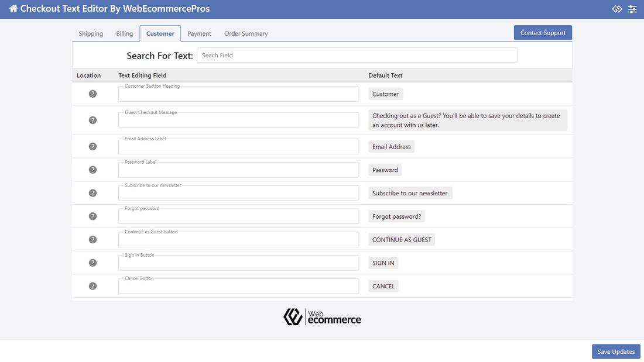The height and width of the screenshot is (362, 644).
Task: Open the Order Summary tab
Action: click(246, 34)
